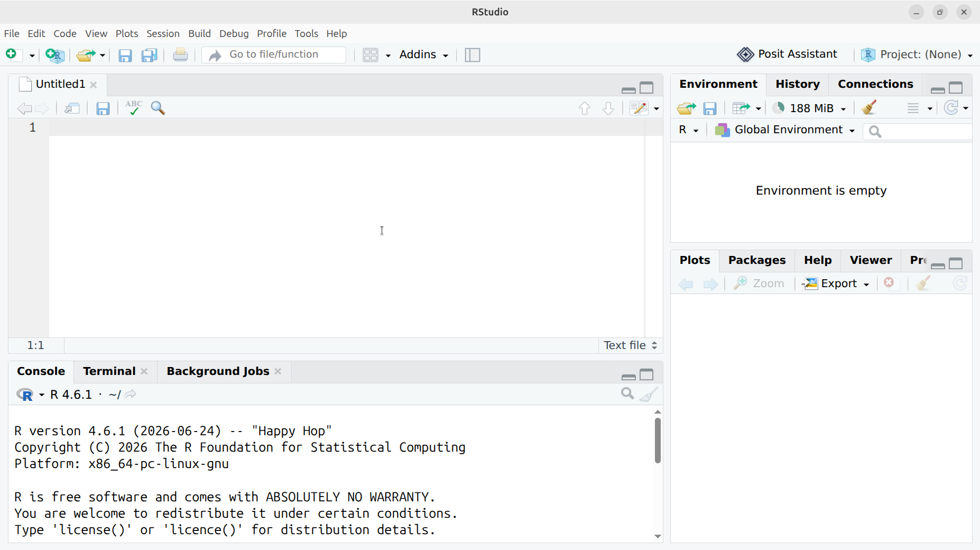980x550 pixels.
Task: Open Find/Replace in the source editor
Action: [159, 108]
